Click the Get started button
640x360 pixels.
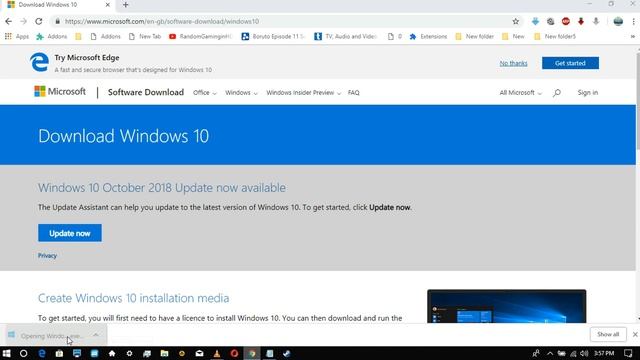(570, 63)
